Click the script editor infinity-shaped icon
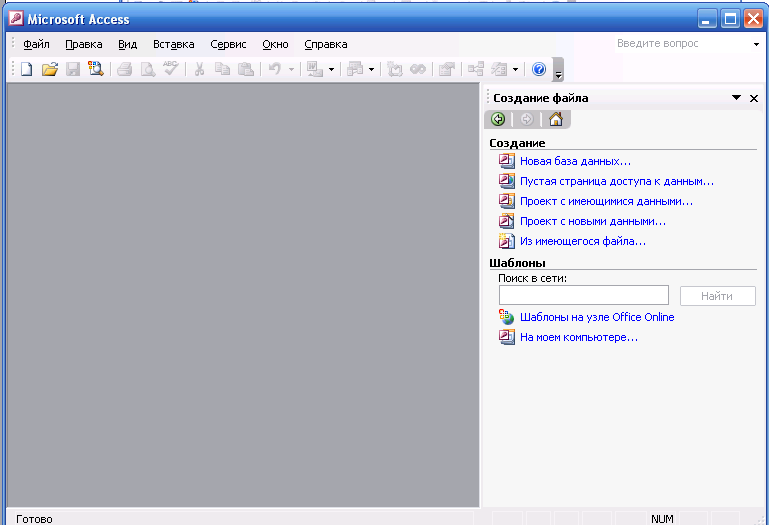The image size is (769, 525). coord(417,69)
